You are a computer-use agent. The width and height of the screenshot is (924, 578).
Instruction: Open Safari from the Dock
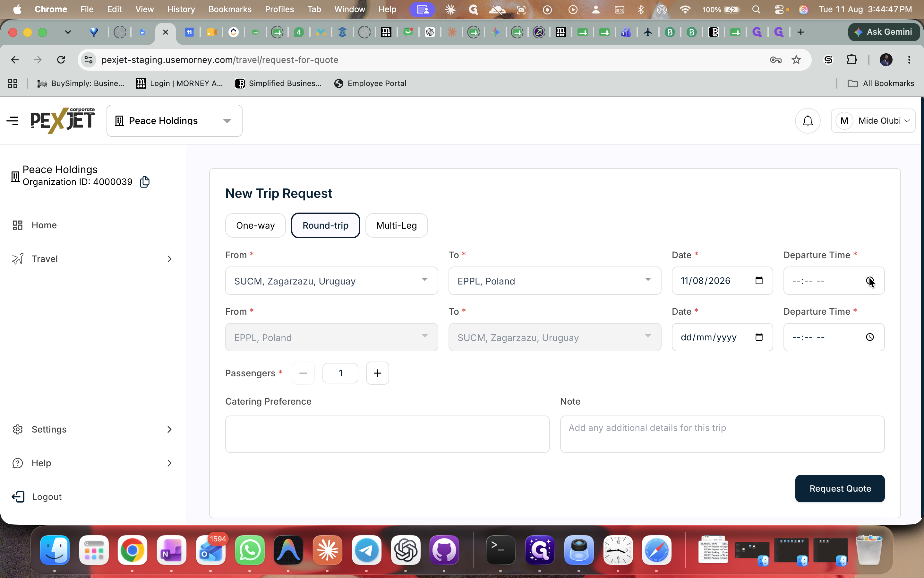(x=657, y=550)
